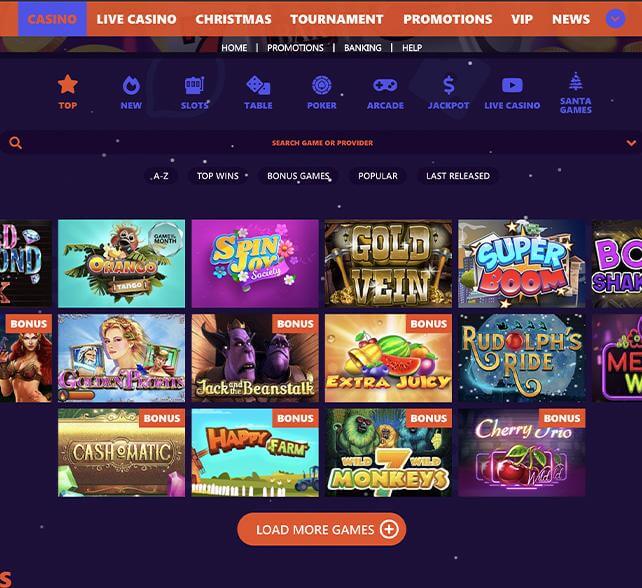Choose the Slots machine icon
The width and height of the screenshot is (642, 588).
point(194,85)
